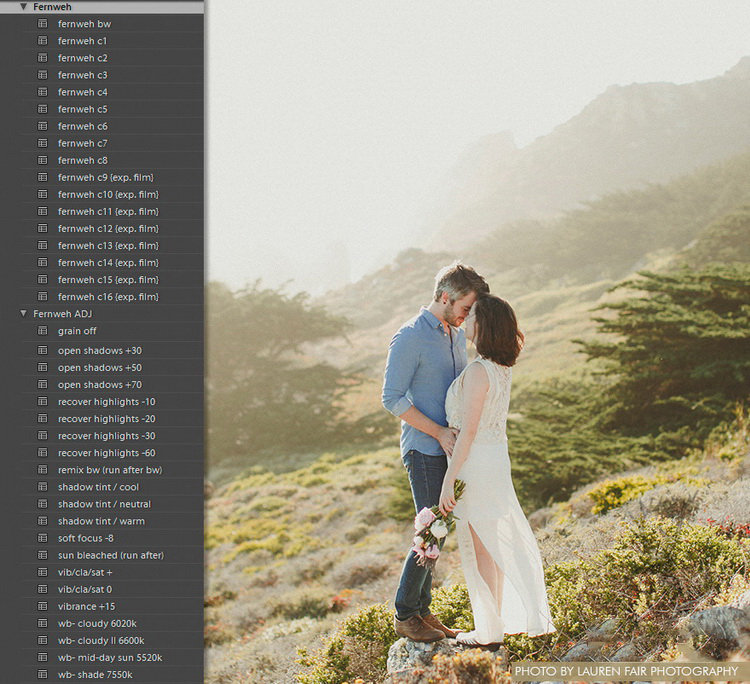Viewport: 750px width, 684px height.
Task: Click the preset icon beside recover highlights -60
Action: [x=43, y=452]
